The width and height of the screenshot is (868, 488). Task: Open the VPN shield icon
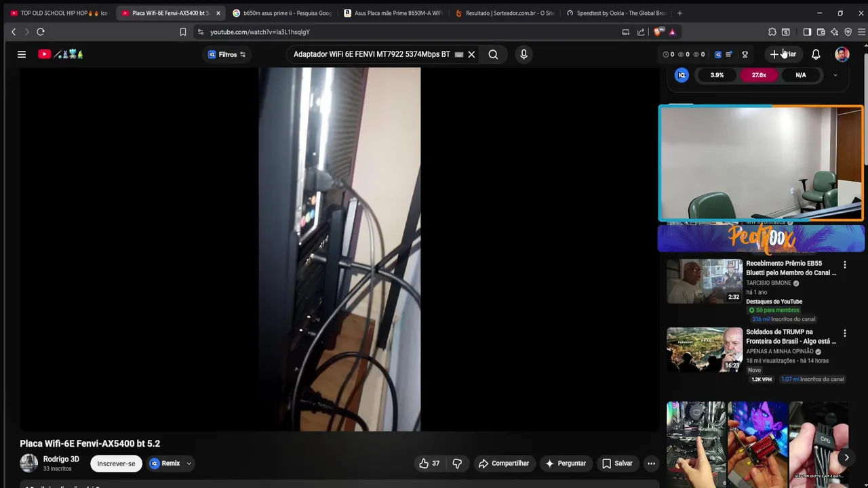click(x=848, y=32)
